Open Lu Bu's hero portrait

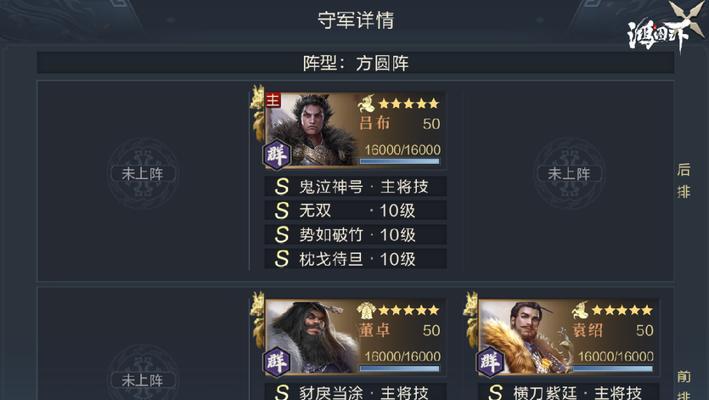pos(312,130)
